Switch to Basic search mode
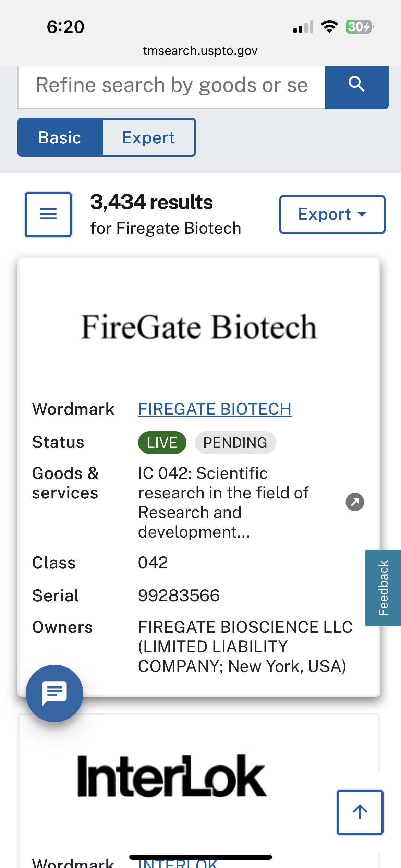This screenshot has width=401, height=868. (x=60, y=137)
